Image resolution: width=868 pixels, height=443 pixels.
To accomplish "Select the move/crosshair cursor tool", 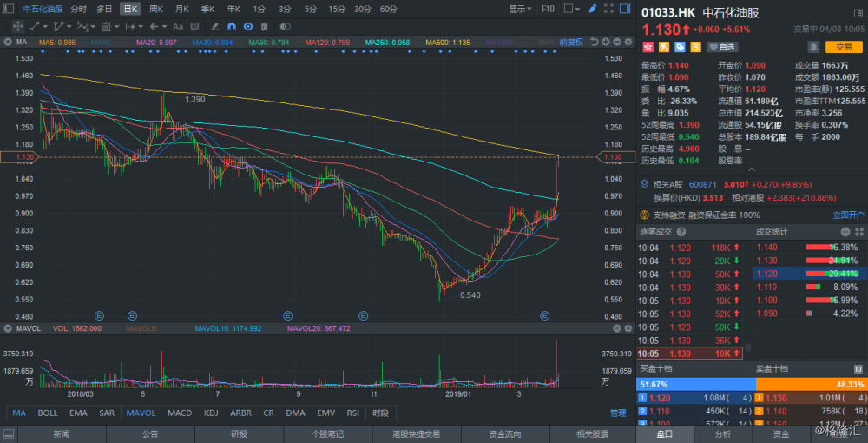I will 17,26.
